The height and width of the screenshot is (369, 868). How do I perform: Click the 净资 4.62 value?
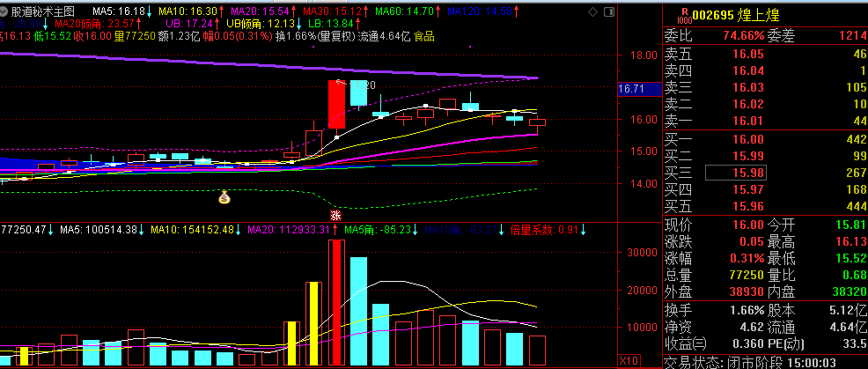tap(751, 327)
